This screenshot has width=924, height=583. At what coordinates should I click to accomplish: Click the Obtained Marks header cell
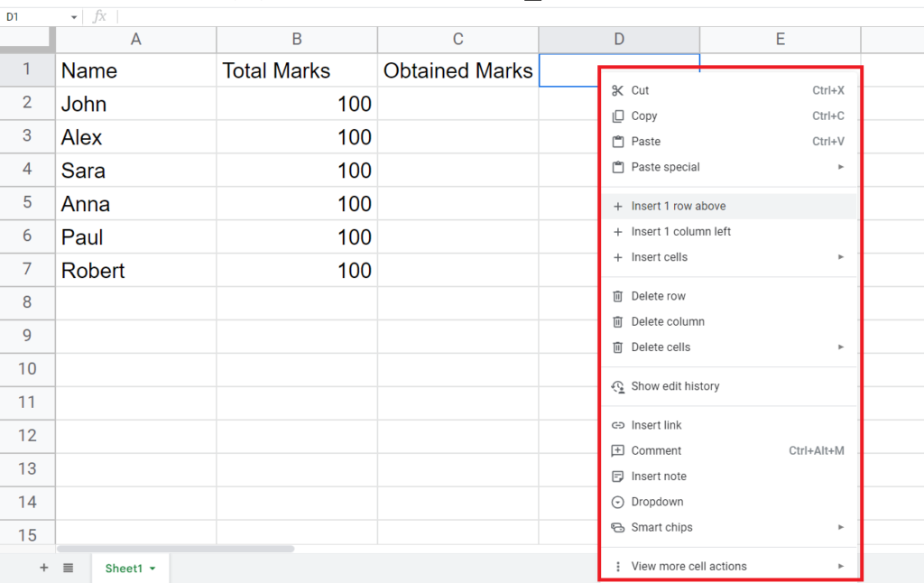(x=457, y=70)
